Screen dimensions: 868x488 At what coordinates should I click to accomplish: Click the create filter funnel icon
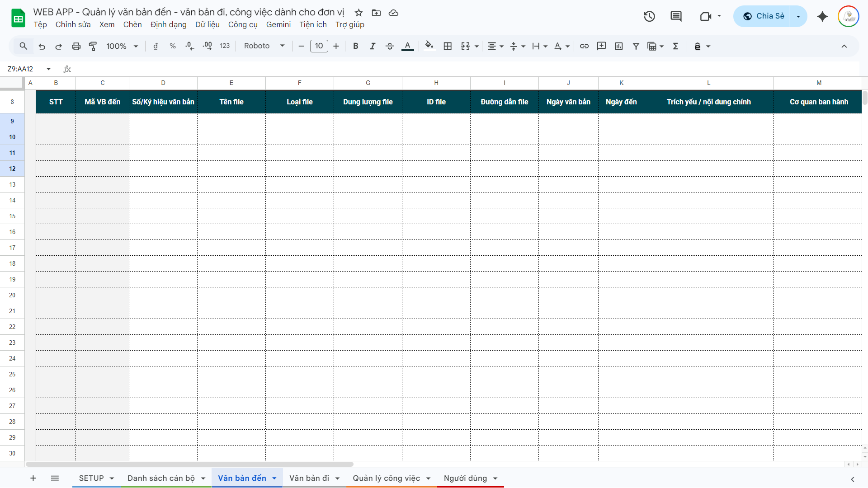click(x=636, y=46)
